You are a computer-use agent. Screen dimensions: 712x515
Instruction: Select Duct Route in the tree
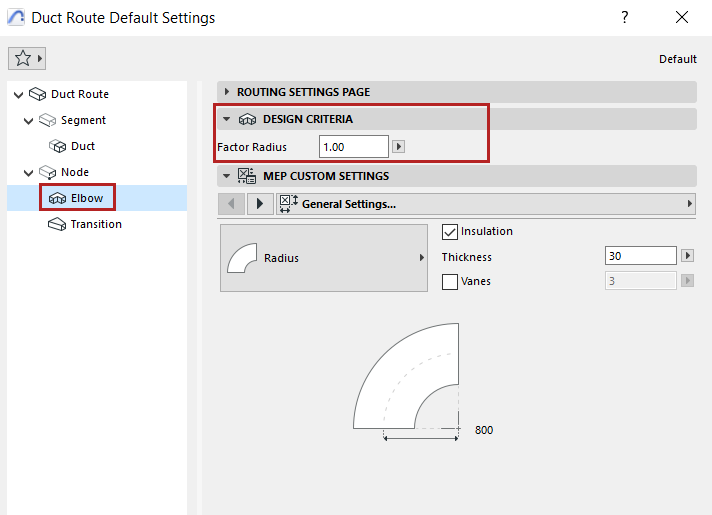coord(80,94)
